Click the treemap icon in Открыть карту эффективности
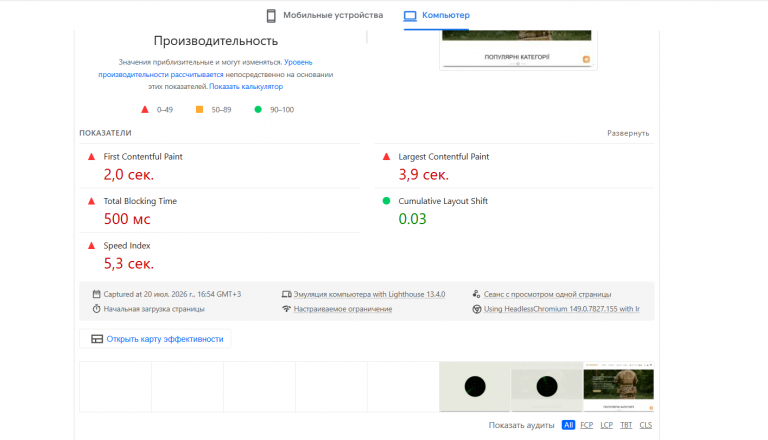The height and width of the screenshot is (440, 768). coord(97,339)
